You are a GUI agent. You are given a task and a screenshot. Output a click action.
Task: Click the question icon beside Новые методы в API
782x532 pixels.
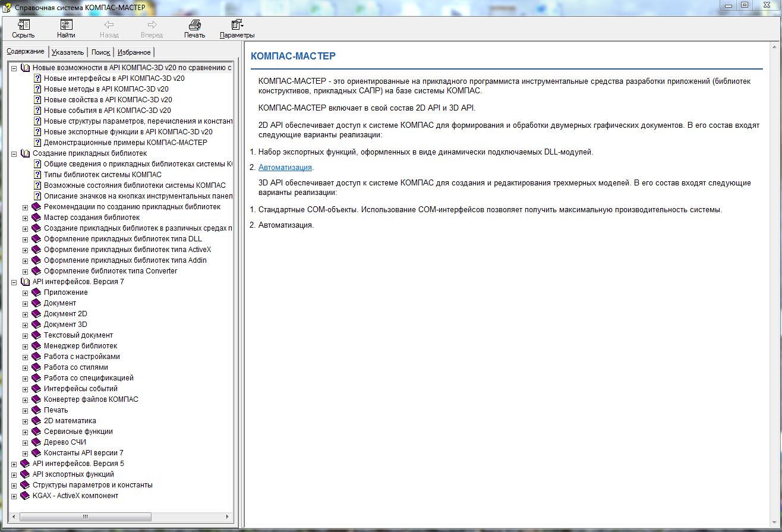(x=37, y=89)
